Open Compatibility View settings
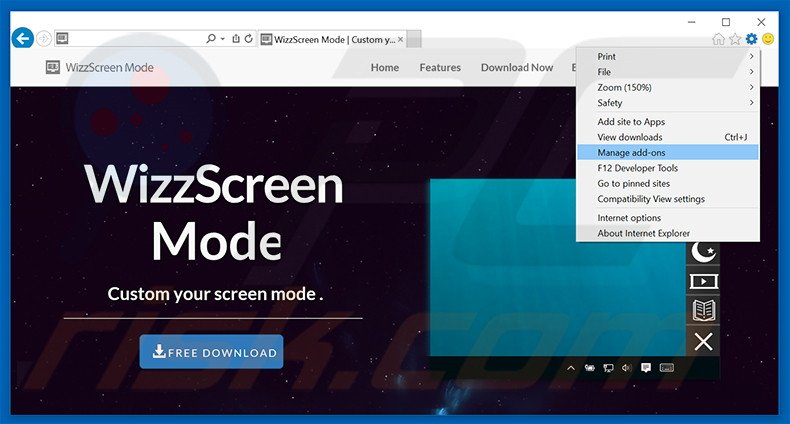790x424 pixels. tap(668, 199)
